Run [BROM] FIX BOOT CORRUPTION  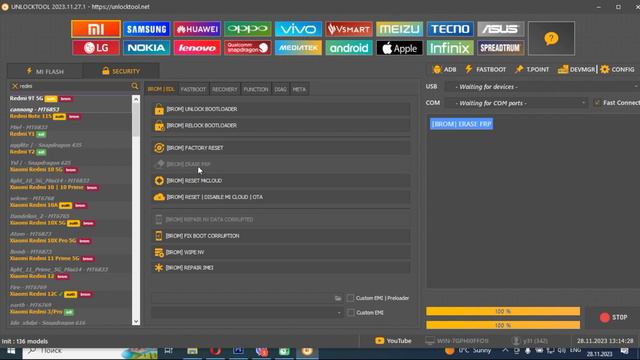[x=281, y=236]
